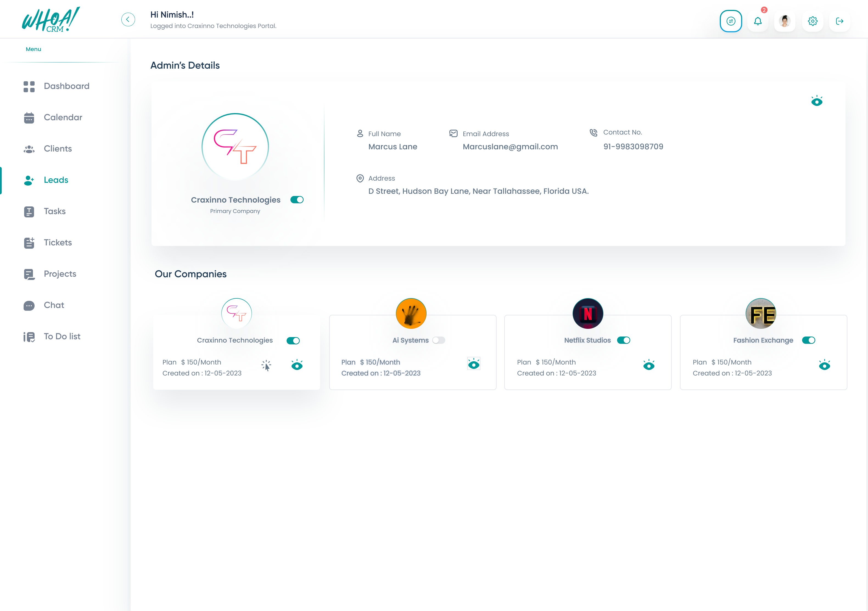868x611 pixels.
Task: Open Clients menu item
Action: [x=58, y=149]
